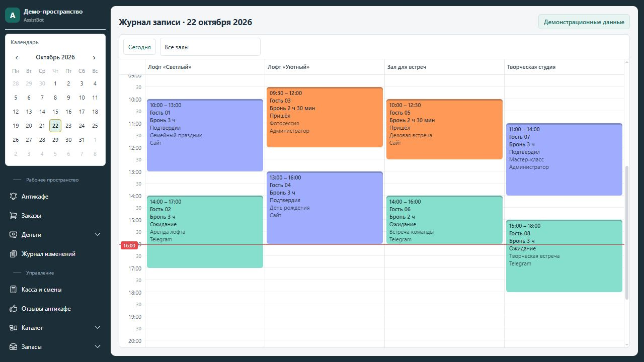Click the Деньги money icon
This screenshot has height=362, width=644.
click(13, 235)
